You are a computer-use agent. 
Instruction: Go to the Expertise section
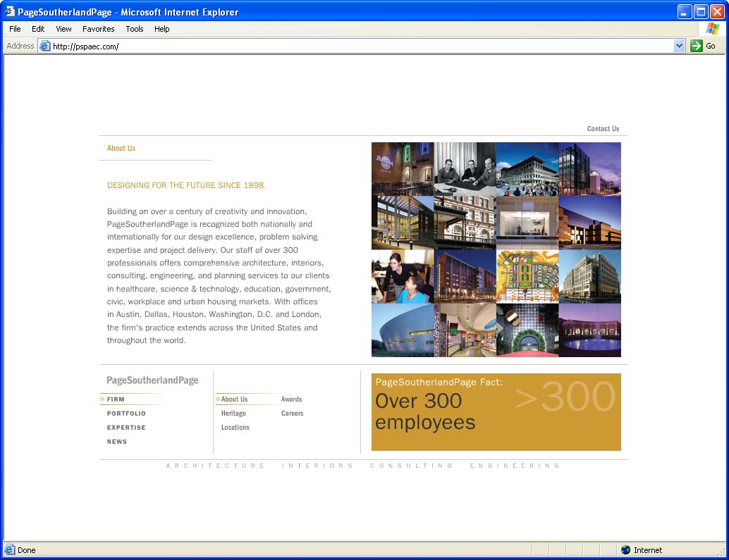126,428
